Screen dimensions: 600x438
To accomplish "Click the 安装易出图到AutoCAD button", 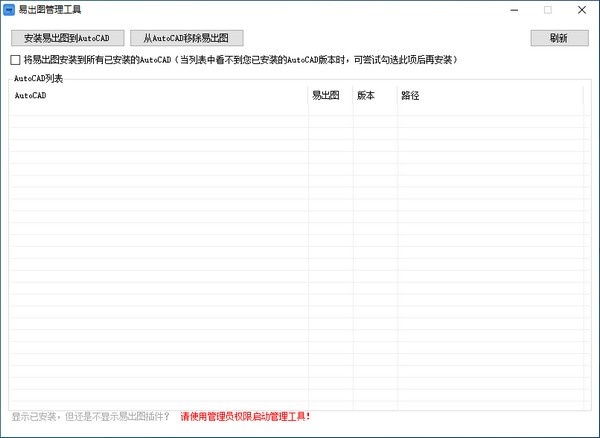I will pyautogui.click(x=66, y=38).
